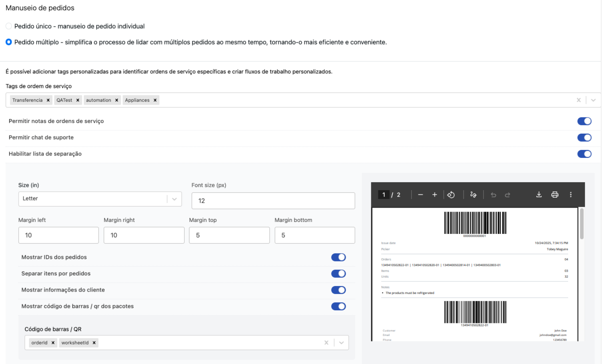The width and height of the screenshot is (602, 364).
Task: Open PDF viewer more options menu
Action: pos(571,195)
